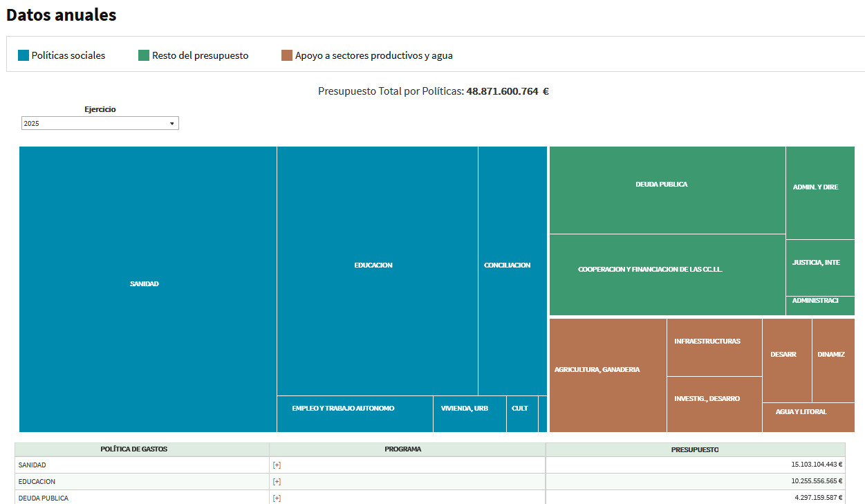Expand the SANIDAD program list with [+]
This screenshot has width=865, height=504.
[277, 465]
